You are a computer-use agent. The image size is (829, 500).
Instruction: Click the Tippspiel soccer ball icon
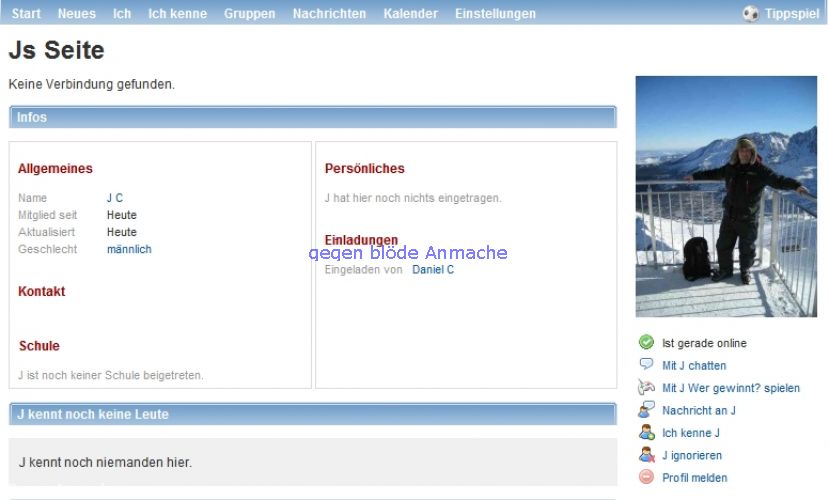tap(750, 14)
